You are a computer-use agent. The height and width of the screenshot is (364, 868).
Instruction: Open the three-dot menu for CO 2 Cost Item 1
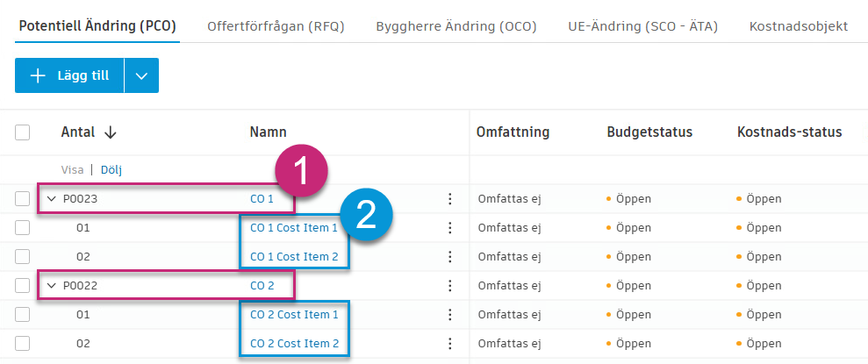tap(450, 315)
